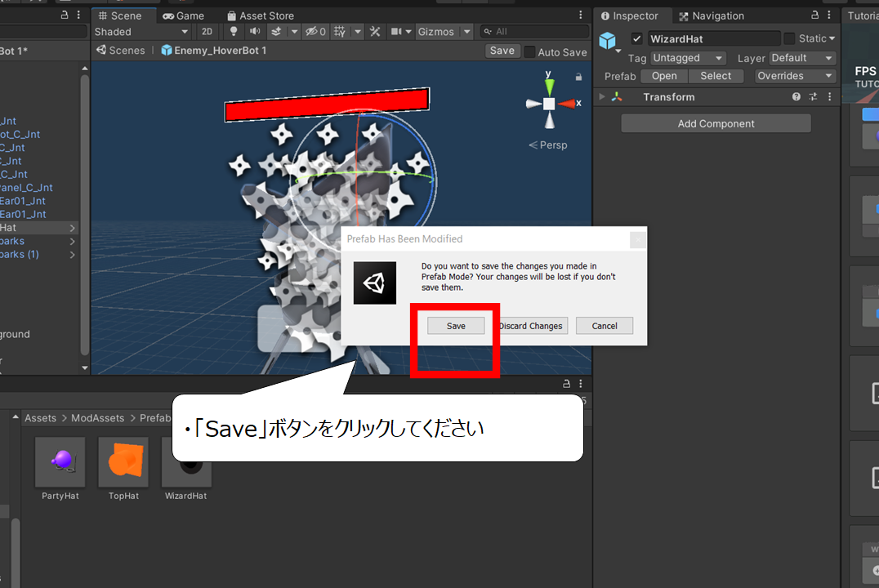Toggle Gizmos in Scene view
This screenshot has height=588, width=879.
pyautogui.click(x=435, y=31)
